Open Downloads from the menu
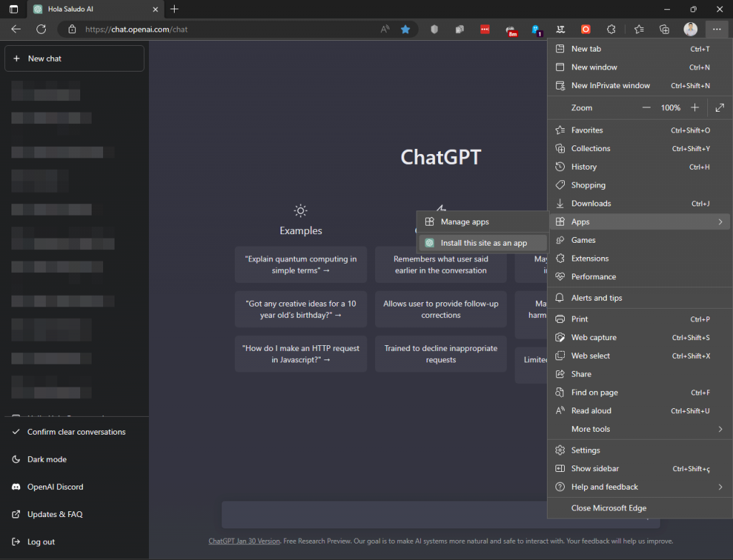 coord(639,203)
